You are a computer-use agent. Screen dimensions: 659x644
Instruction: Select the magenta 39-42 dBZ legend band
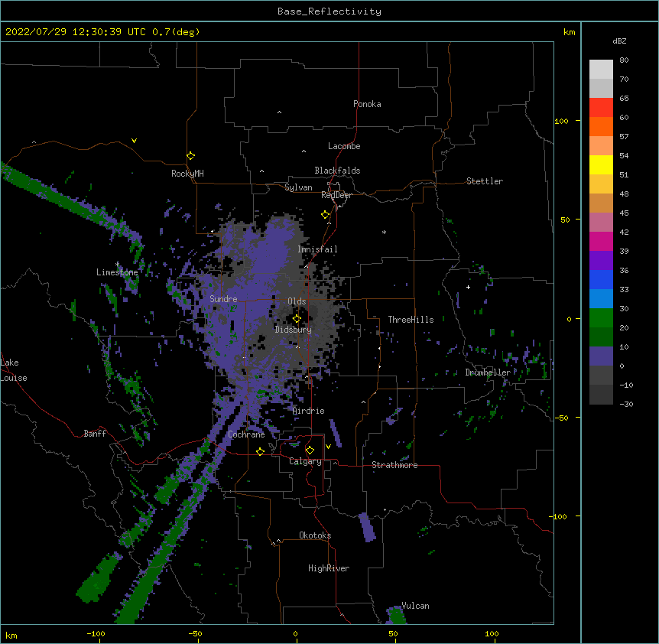click(601, 241)
